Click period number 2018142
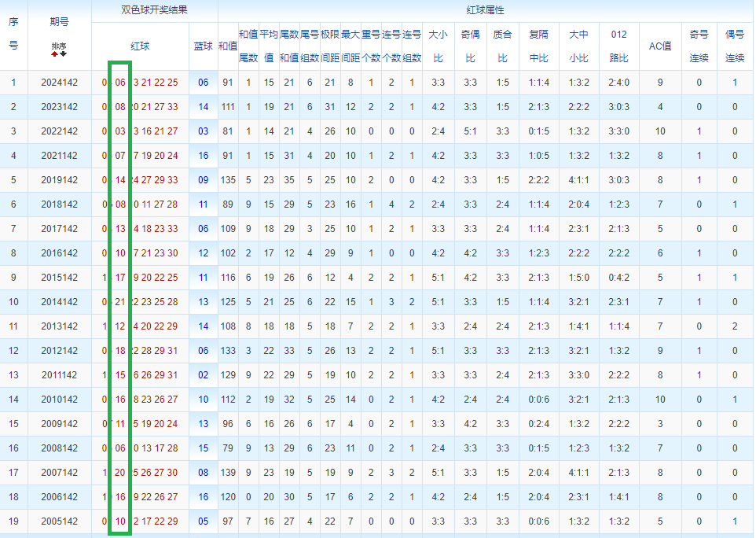The image size is (756, 538). (x=59, y=205)
